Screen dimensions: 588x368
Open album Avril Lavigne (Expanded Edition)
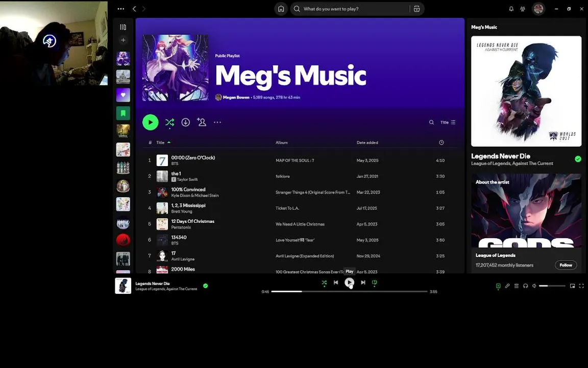305,256
